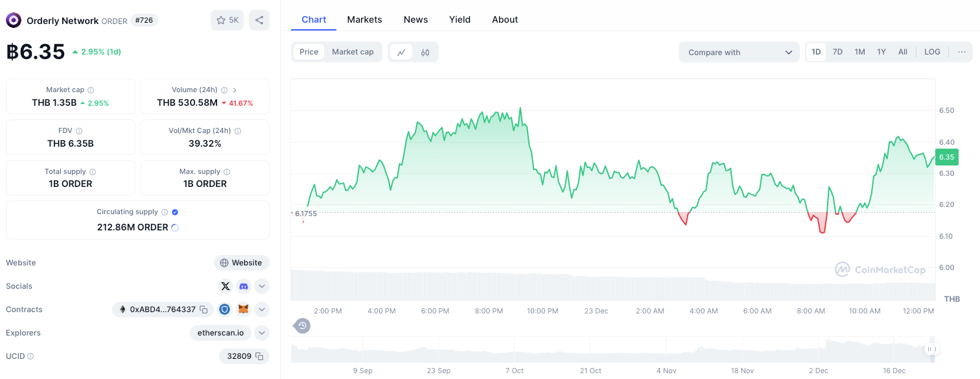Click info icon next to Vol/Mkt Cap (24h)
The height and width of the screenshot is (379, 980).
point(238,131)
